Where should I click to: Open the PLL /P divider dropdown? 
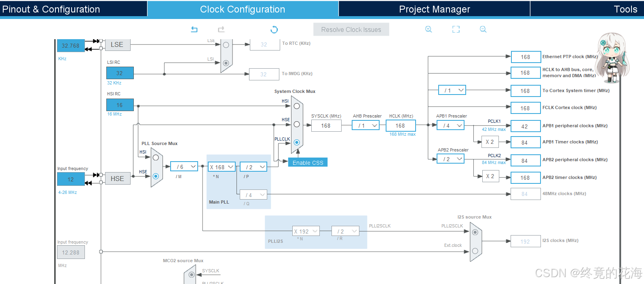[253, 166]
